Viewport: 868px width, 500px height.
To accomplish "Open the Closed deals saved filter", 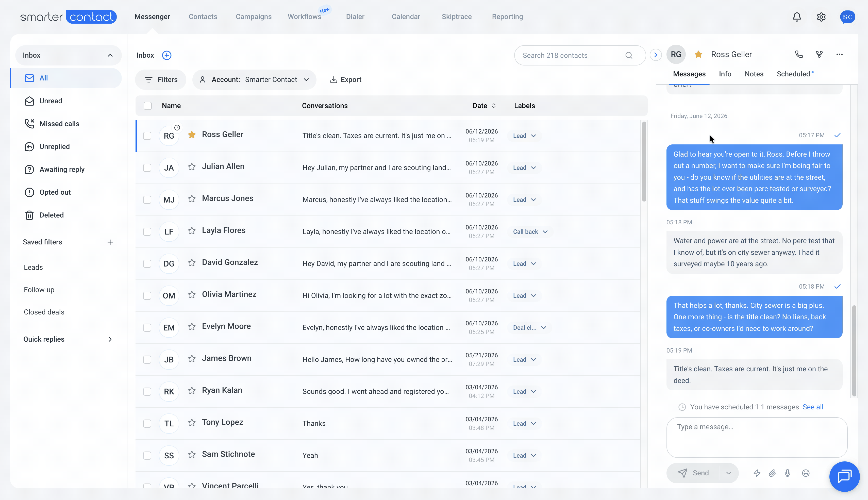I will click(x=44, y=312).
